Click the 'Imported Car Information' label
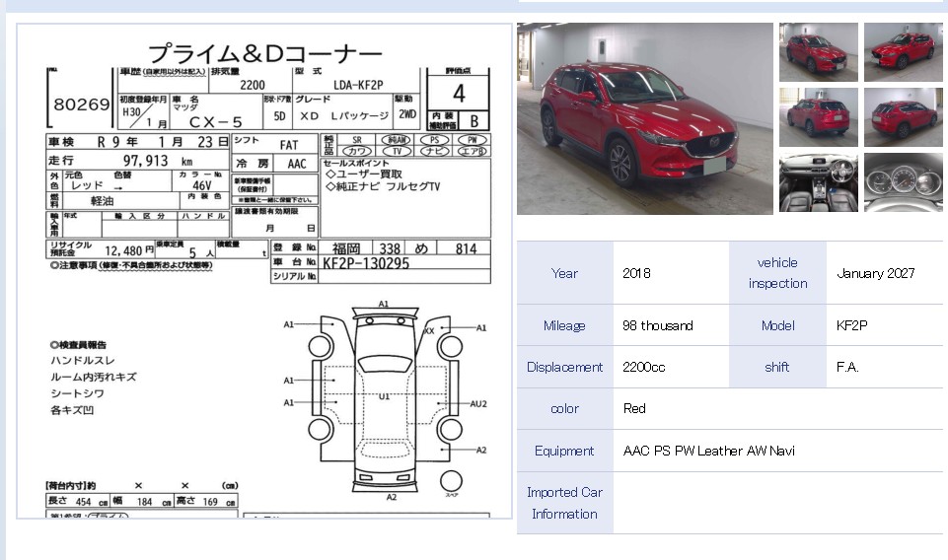 point(564,503)
